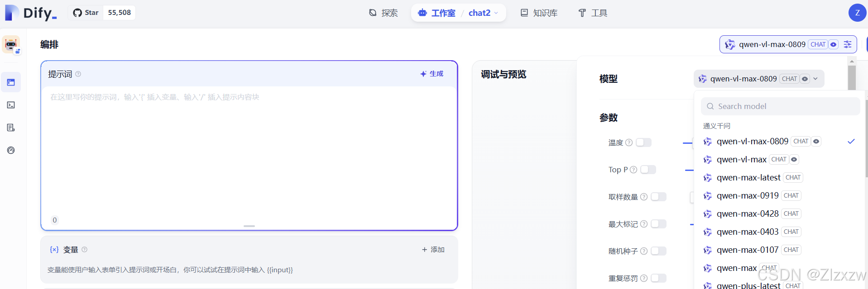
Task: Toggle the Top P switch
Action: pos(648,170)
